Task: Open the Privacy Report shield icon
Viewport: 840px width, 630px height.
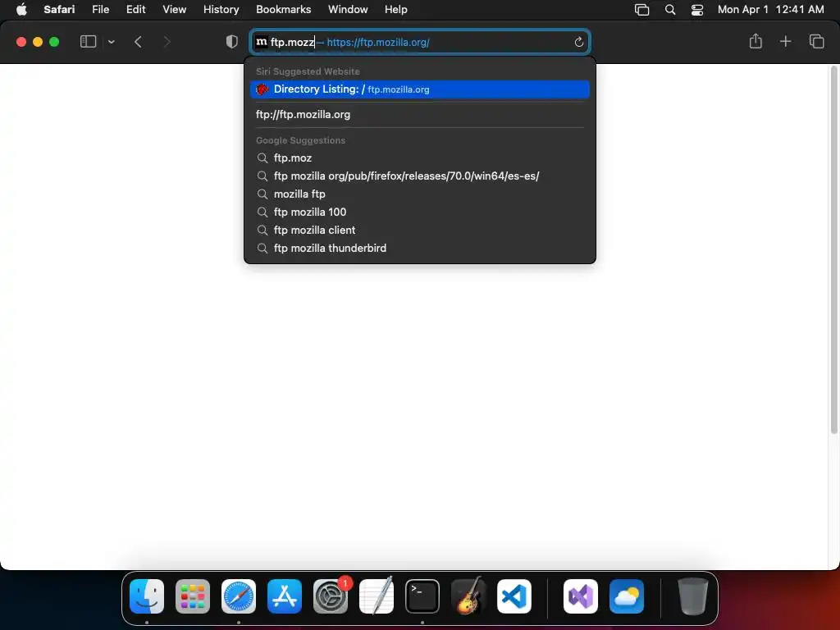Action: click(x=231, y=42)
